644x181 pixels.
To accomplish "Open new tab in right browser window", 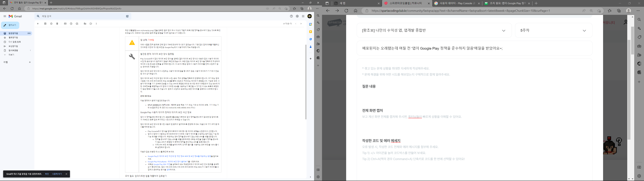I will coord(536,3).
